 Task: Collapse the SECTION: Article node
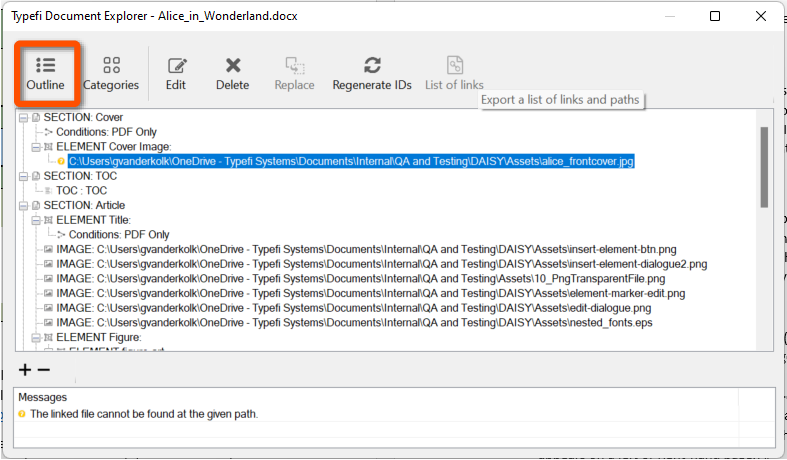click(23, 206)
